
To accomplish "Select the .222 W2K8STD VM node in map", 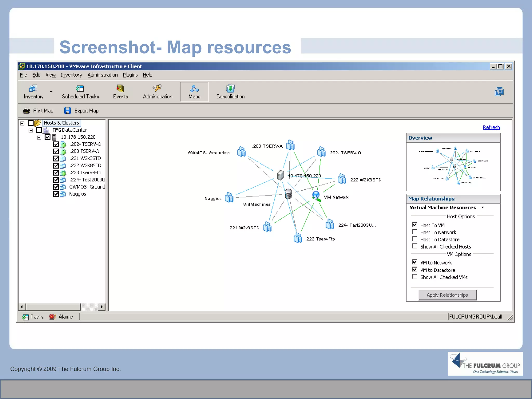I will [342, 179].
